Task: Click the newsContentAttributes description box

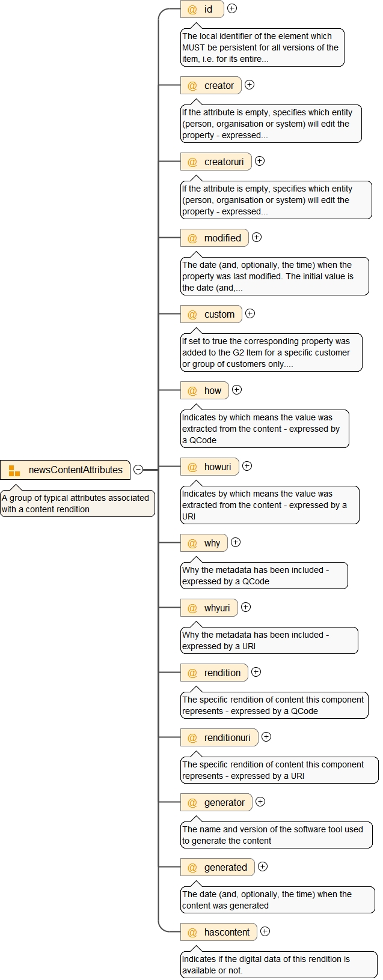Action: [78, 503]
